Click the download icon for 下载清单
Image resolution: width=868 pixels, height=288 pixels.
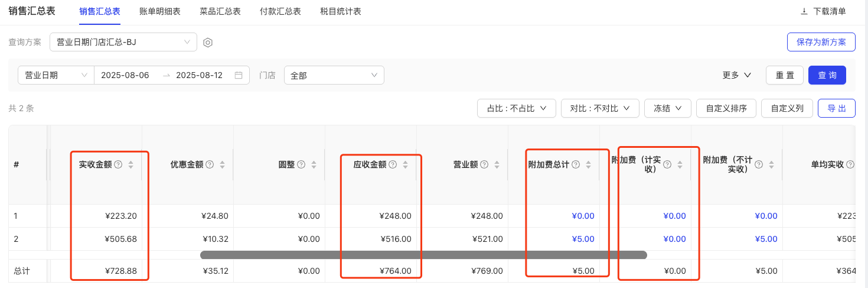pos(804,11)
